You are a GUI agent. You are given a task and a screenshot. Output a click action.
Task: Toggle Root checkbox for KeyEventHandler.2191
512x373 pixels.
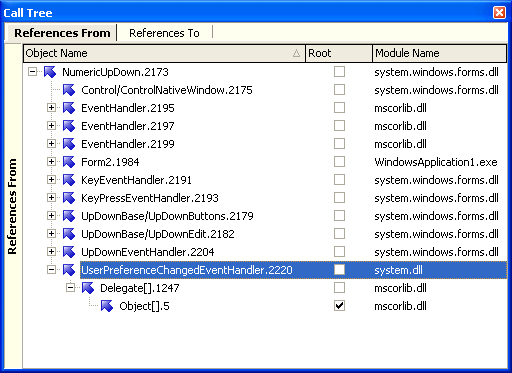pos(339,180)
